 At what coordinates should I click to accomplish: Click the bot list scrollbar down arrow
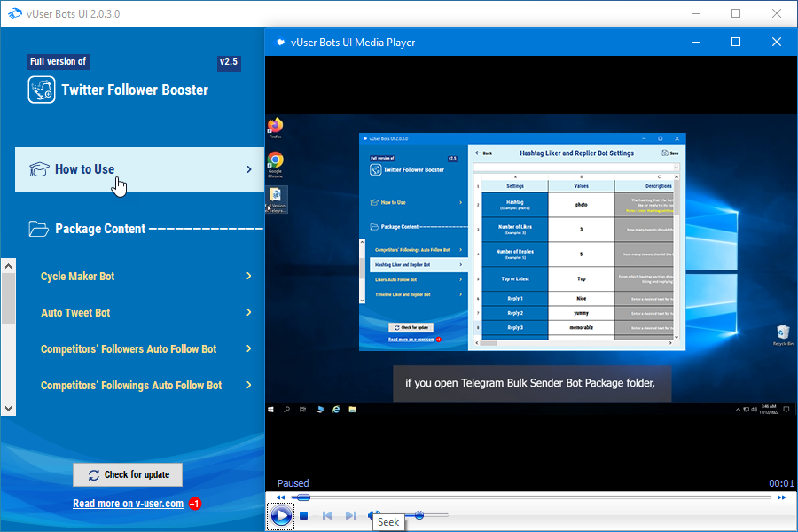pyautogui.click(x=8, y=408)
